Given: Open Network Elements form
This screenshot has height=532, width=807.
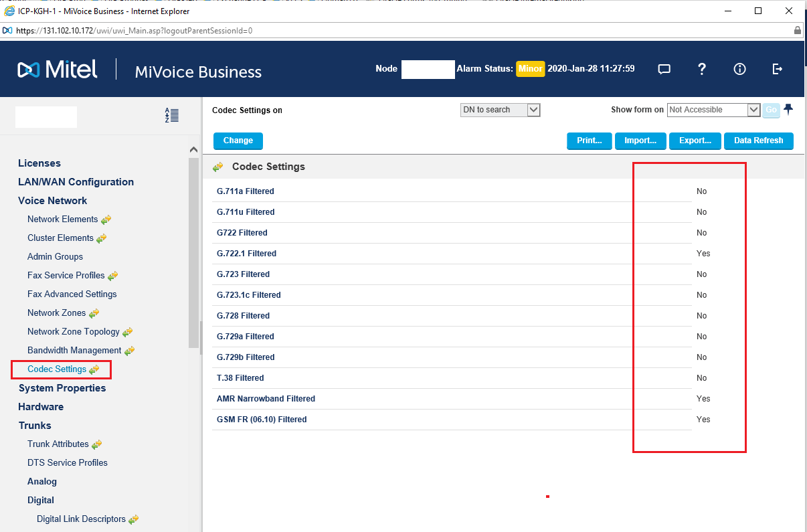Looking at the screenshot, I should point(63,219).
